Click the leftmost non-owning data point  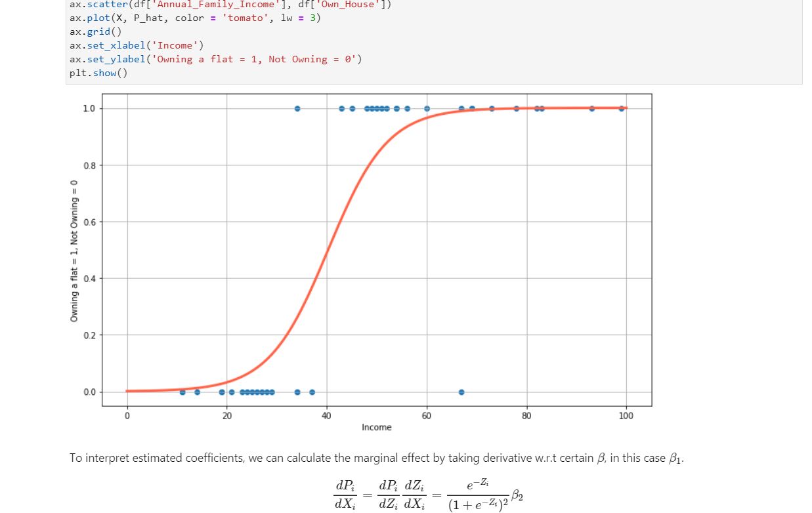pyautogui.click(x=182, y=392)
